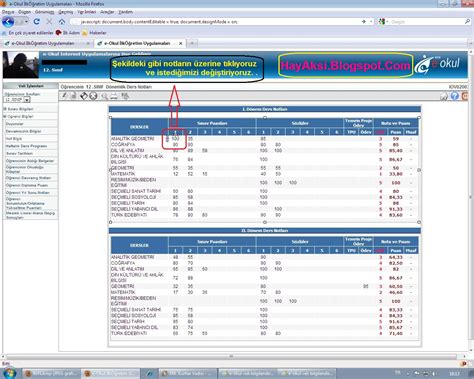
Task: Open the browser home page icon
Action: point(62,22)
